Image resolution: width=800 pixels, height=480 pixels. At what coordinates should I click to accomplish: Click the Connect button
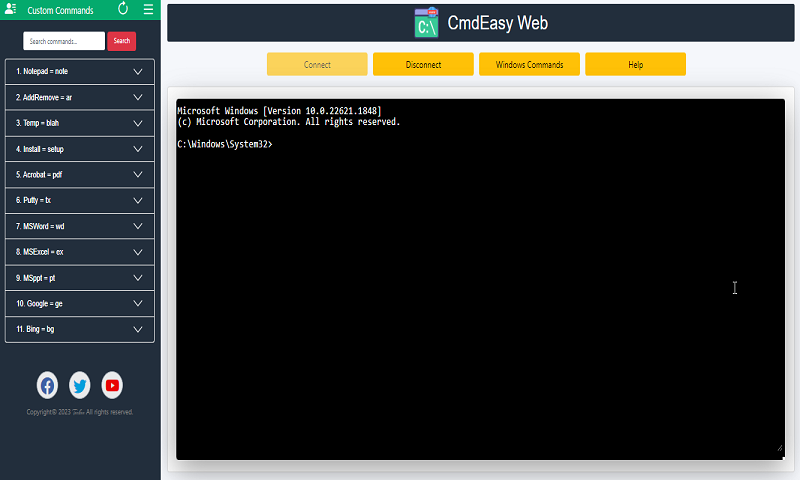coord(317,64)
